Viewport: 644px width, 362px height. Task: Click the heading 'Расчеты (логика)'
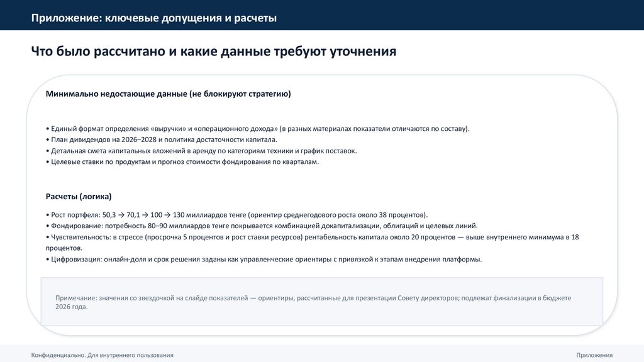click(79, 196)
